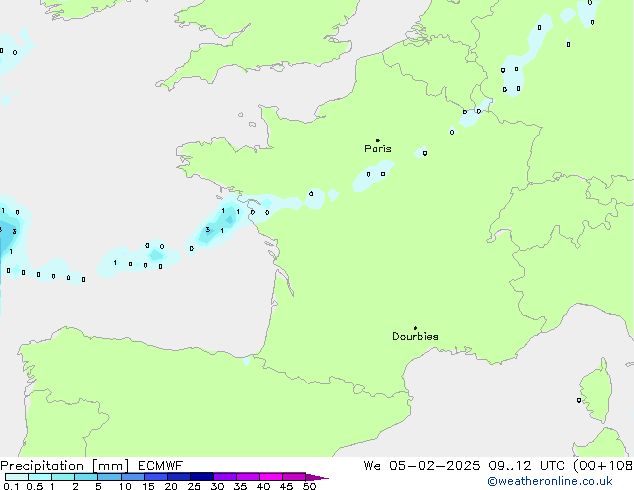The image size is (634, 490).
Task: Click the Paris city label
Action: tap(378, 149)
